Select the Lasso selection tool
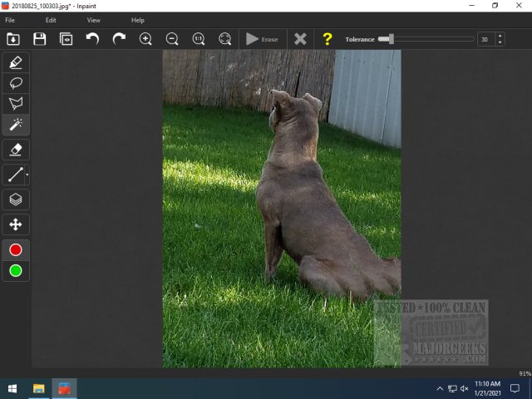 [x=15, y=83]
